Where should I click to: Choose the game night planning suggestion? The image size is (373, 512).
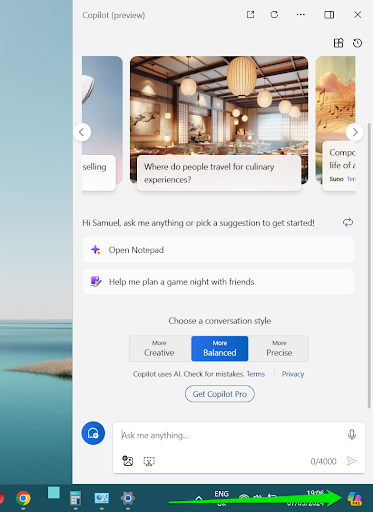tap(218, 282)
